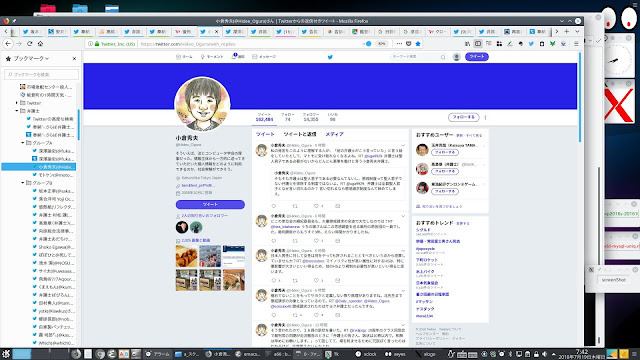Viewport: 640px width, 360px height.
Task: Open the Shoko Egawa bookmark entry
Action: tap(53, 247)
